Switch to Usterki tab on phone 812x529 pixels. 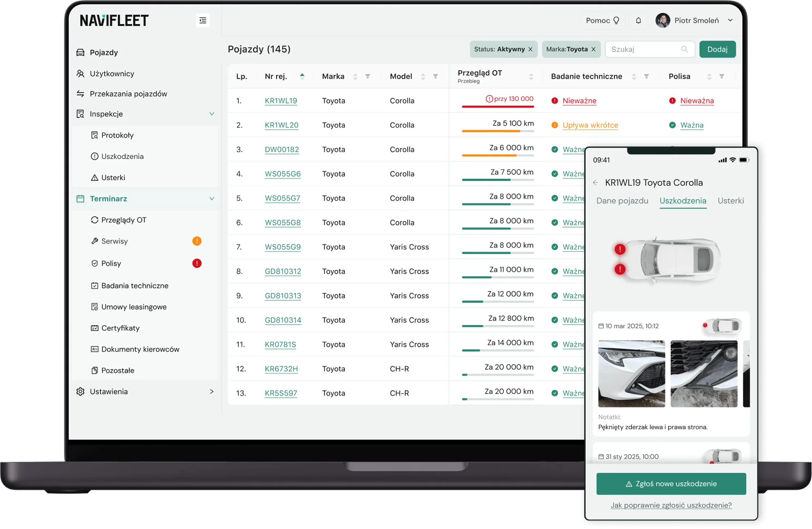click(x=731, y=201)
